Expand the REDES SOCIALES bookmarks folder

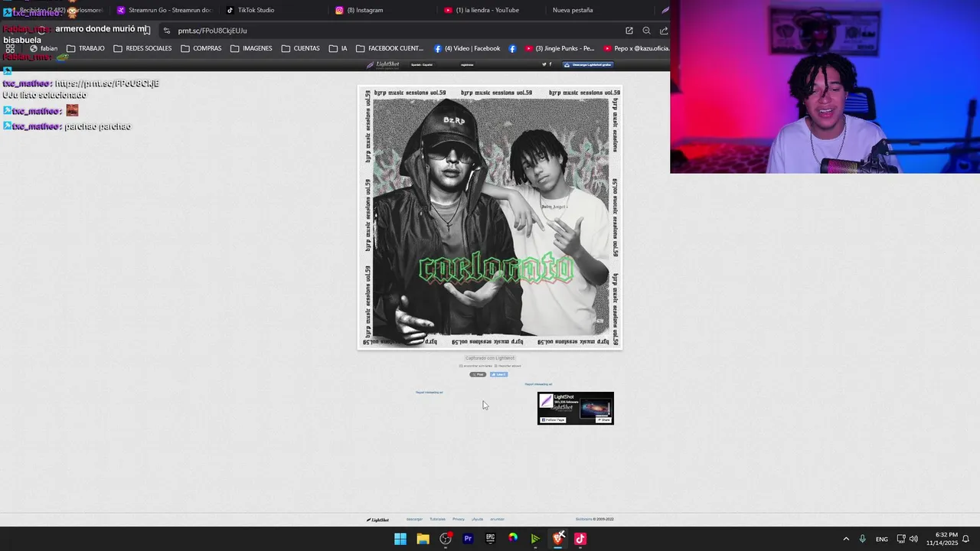click(x=142, y=48)
